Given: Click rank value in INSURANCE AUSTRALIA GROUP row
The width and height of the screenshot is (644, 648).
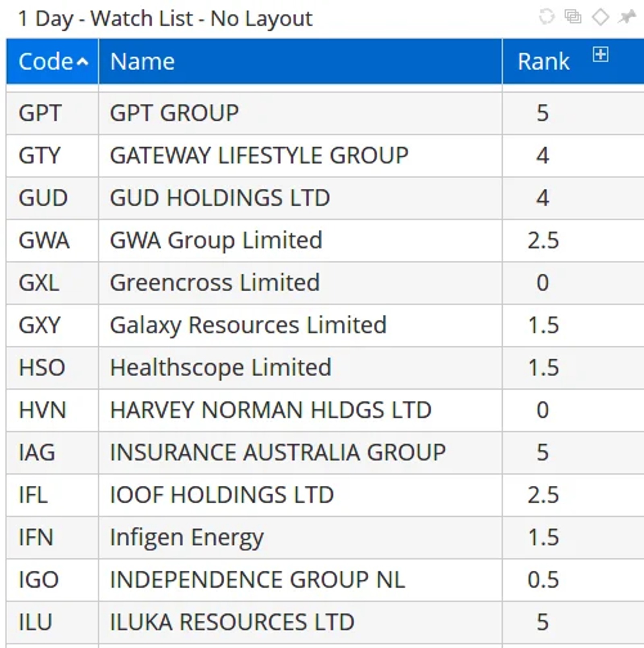Looking at the screenshot, I should 543,453.
